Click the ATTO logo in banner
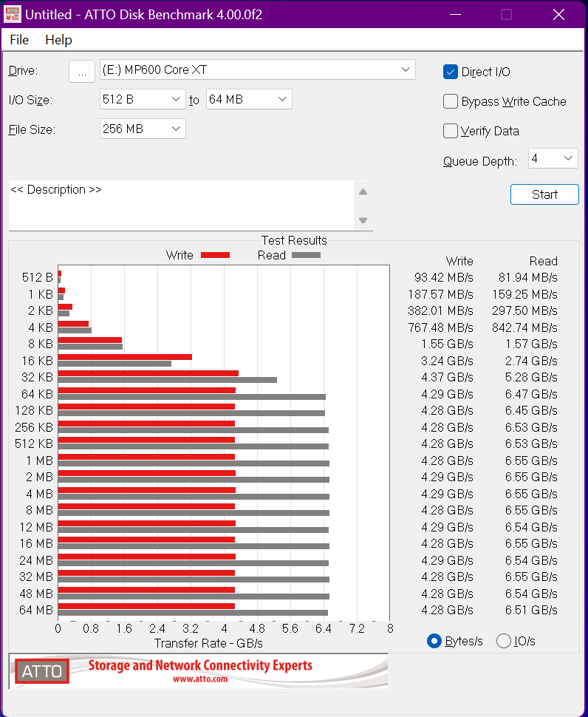 42,671
